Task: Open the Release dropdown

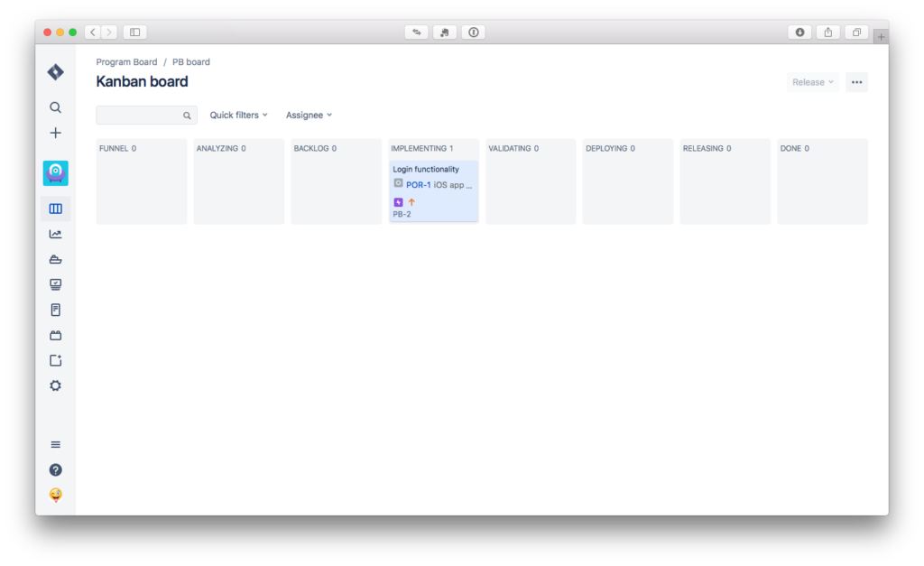Action: click(x=811, y=82)
